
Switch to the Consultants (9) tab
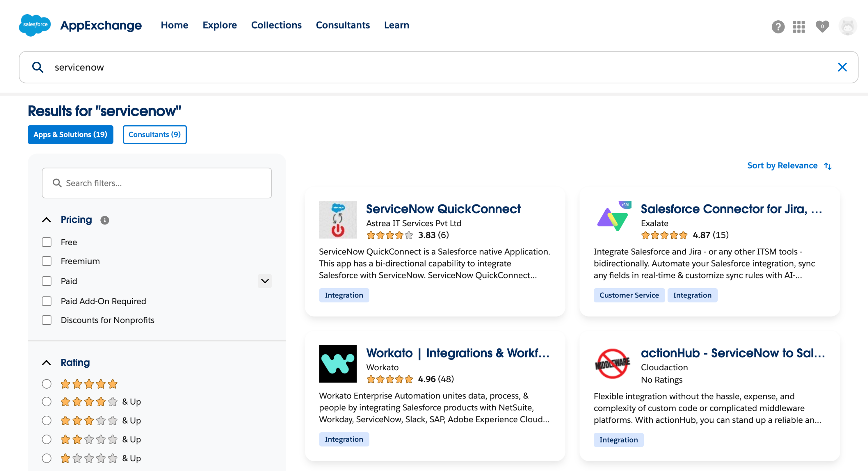pos(155,135)
